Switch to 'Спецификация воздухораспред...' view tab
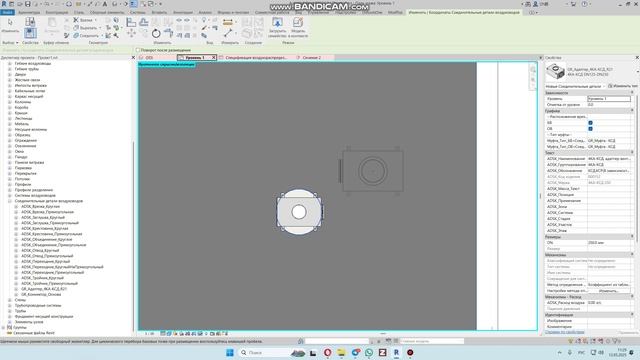Image resolution: width=640 pixels, height=360 pixels. tap(256, 58)
